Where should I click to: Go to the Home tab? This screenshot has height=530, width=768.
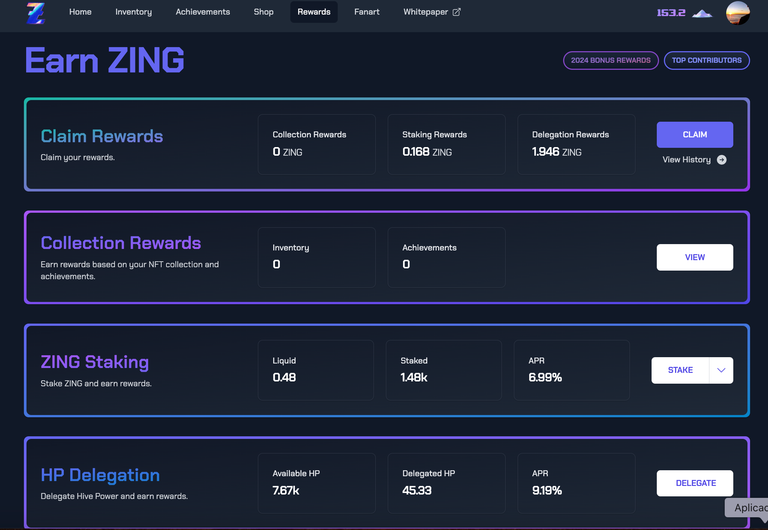80,12
